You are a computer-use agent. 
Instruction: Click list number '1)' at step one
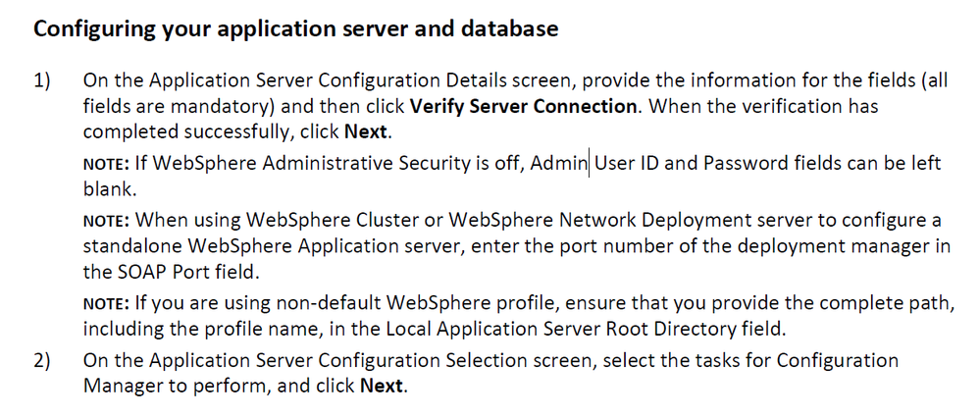click(x=42, y=81)
